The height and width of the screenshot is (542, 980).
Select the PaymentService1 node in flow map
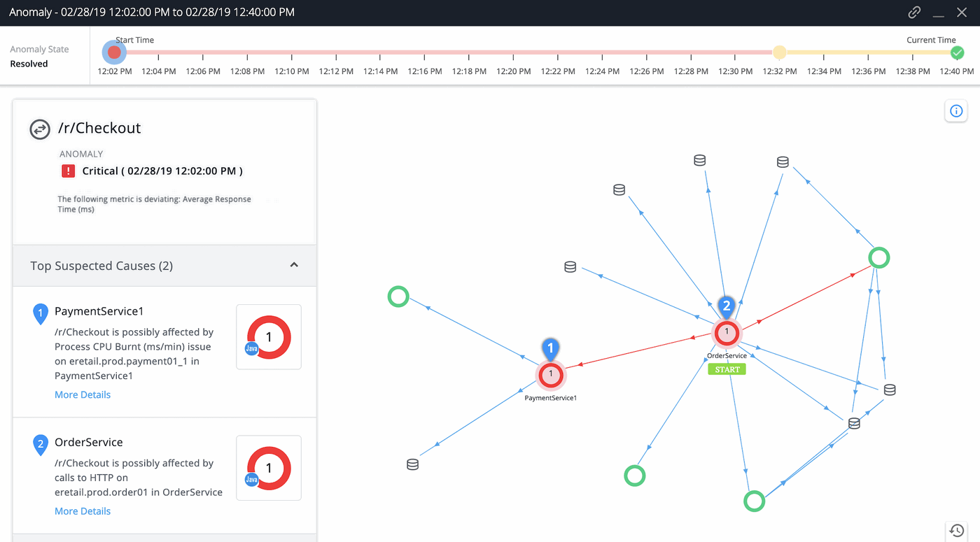click(x=551, y=375)
